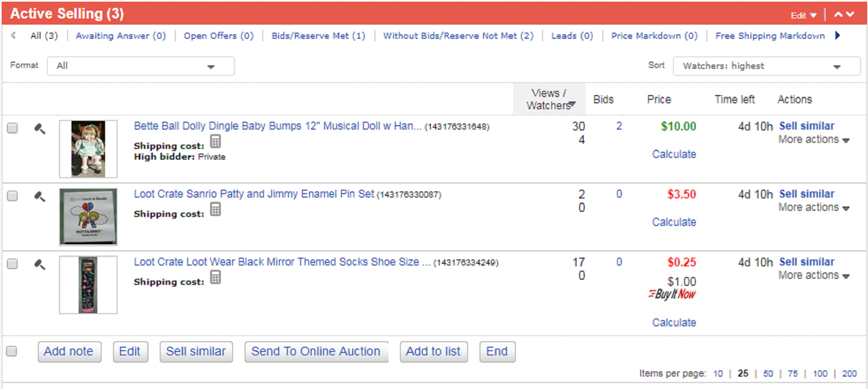Click Sell similar for Sanrio Pin Set

(807, 194)
